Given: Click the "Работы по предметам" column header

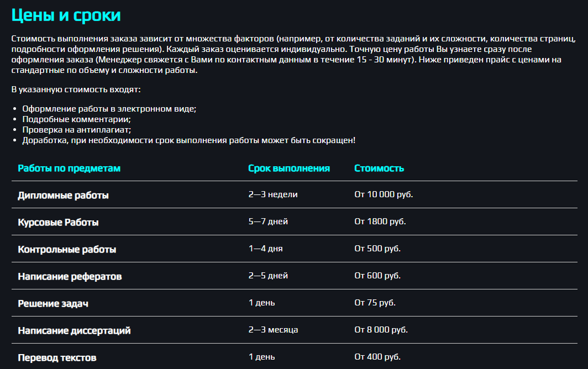Looking at the screenshot, I should 69,168.
